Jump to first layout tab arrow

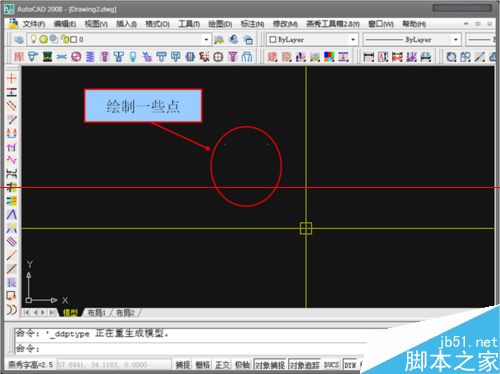(27, 313)
